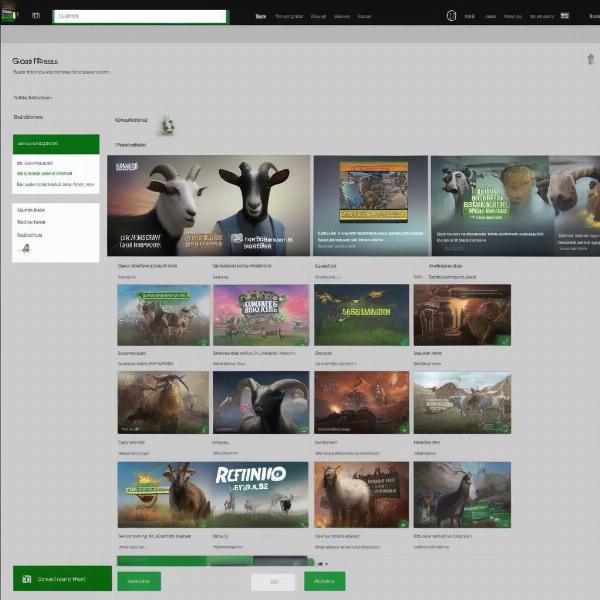Image resolution: width=600 pixels, height=600 pixels.
Task: Click the small green button under progress bar
Action: 139,581
